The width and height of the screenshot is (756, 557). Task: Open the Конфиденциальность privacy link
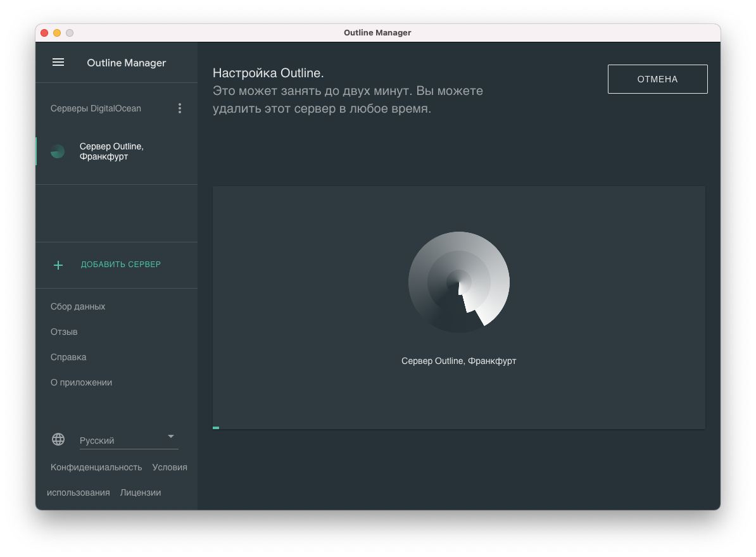click(x=96, y=467)
